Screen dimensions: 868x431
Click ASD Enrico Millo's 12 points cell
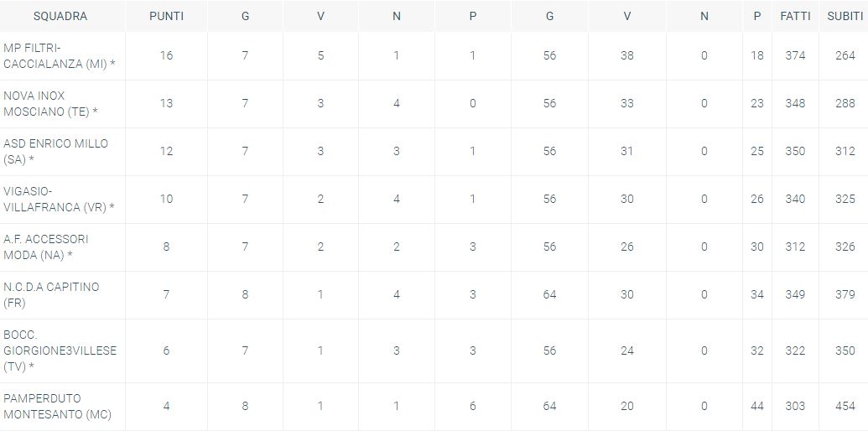[166, 151]
